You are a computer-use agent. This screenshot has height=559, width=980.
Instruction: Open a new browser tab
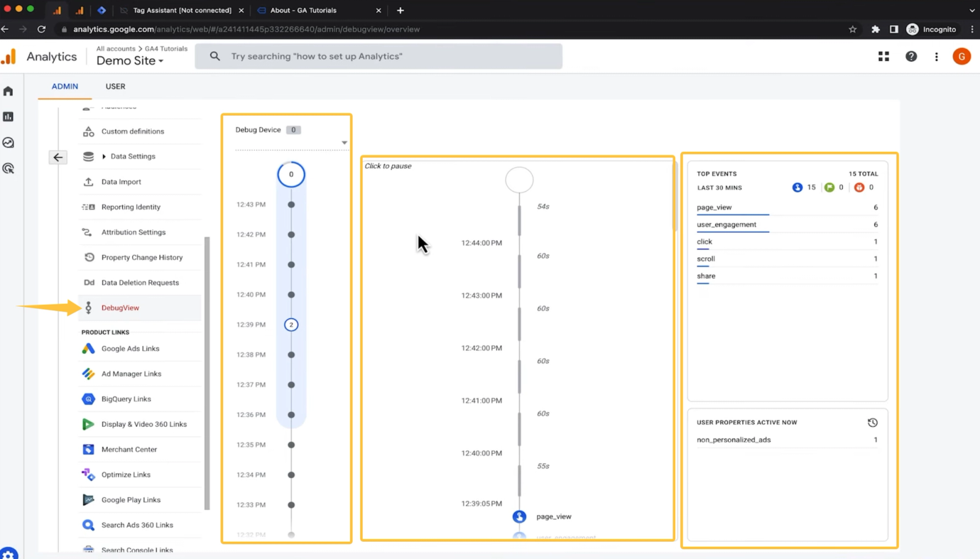coord(400,10)
